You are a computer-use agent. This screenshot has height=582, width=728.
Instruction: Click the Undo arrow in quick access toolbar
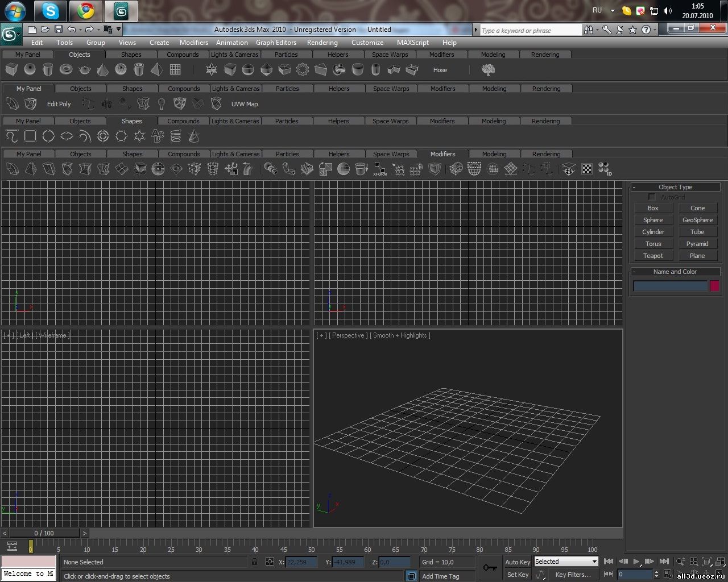[71, 30]
